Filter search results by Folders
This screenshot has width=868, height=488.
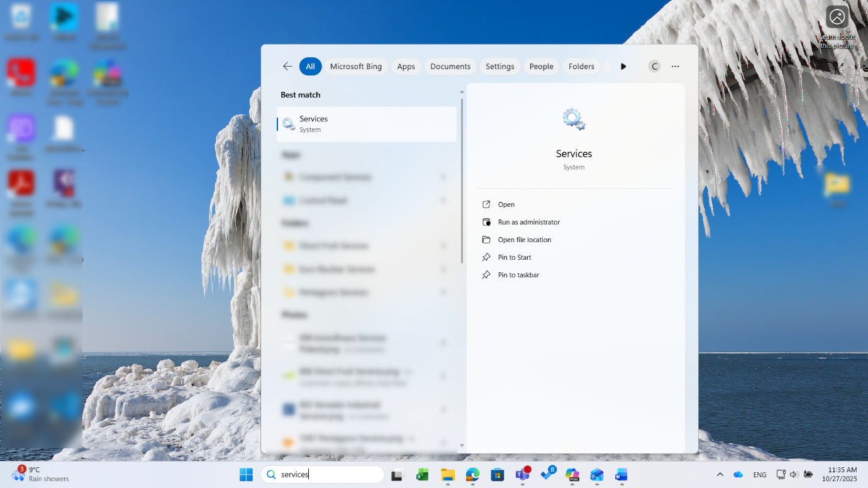581,66
